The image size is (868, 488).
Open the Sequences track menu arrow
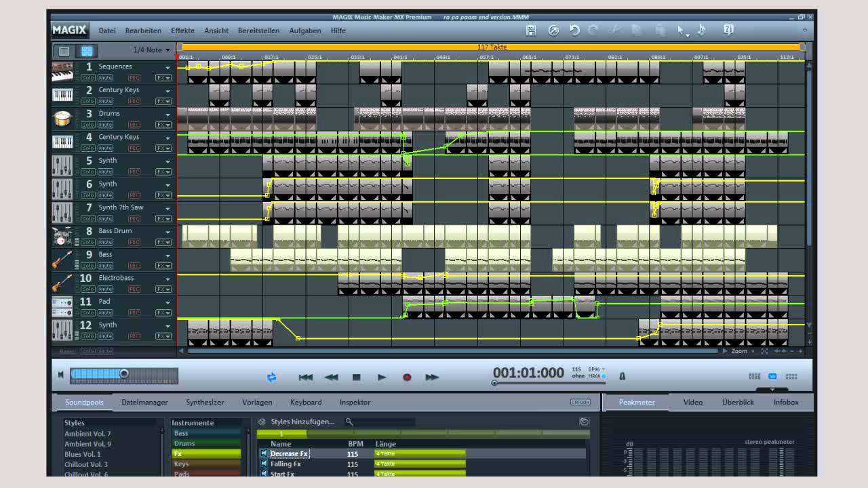click(167, 67)
